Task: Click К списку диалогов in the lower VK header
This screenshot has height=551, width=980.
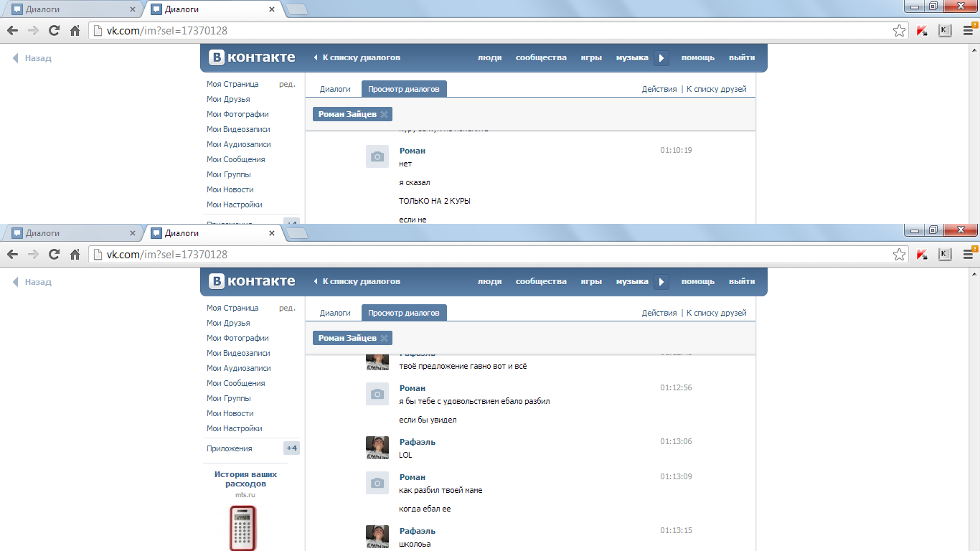Action: 357,282
